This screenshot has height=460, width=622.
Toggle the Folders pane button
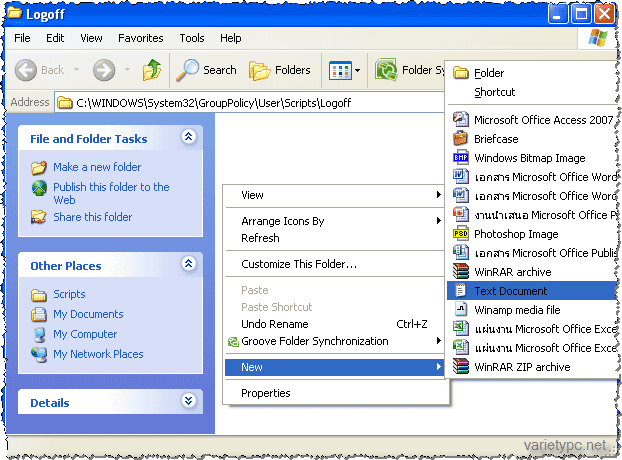pyautogui.click(x=280, y=70)
